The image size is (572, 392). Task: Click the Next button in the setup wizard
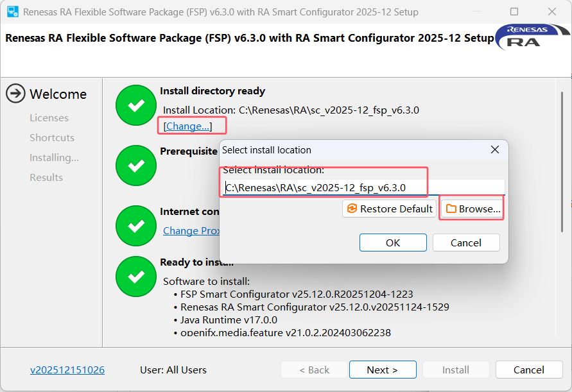coord(383,370)
